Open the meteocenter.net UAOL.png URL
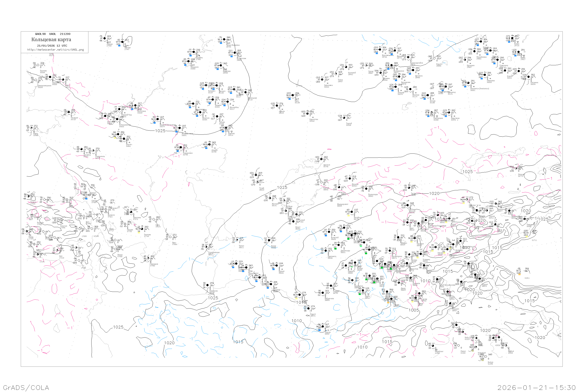 tap(55, 50)
